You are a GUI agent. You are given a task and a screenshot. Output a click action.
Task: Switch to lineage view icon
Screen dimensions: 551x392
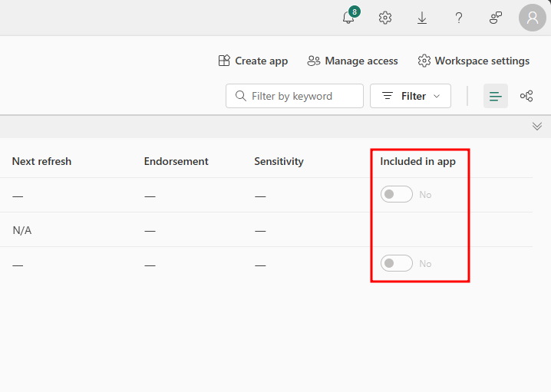coord(526,96)
